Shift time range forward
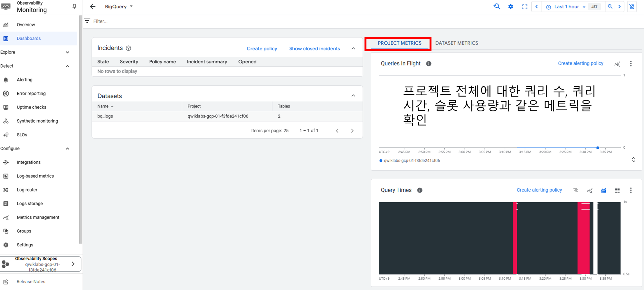The width and height of the screenshot is (644, 290). [x=620, y=6]
